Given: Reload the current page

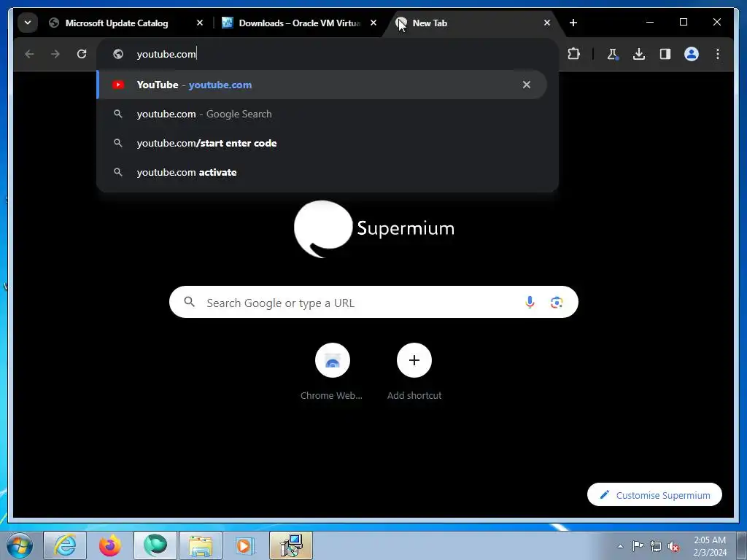Looking at the screenshot, I should (x=82, y=54).
